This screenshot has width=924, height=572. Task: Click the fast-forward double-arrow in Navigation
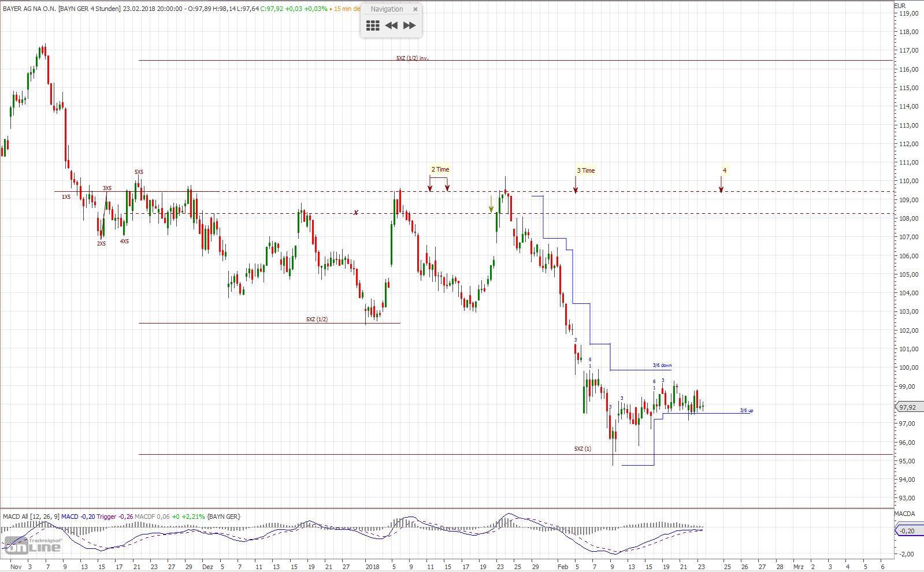(409, 25)
